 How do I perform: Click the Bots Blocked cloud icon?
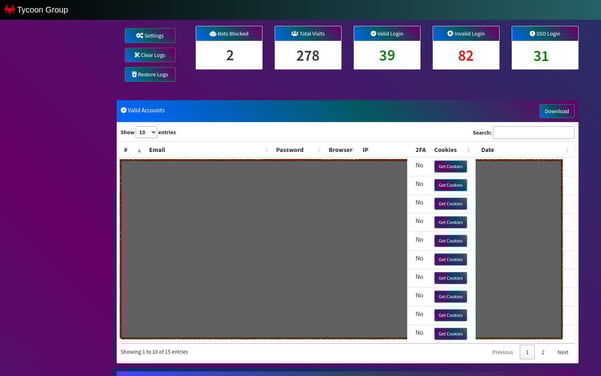pyautogui.click(x=213, y=34)
